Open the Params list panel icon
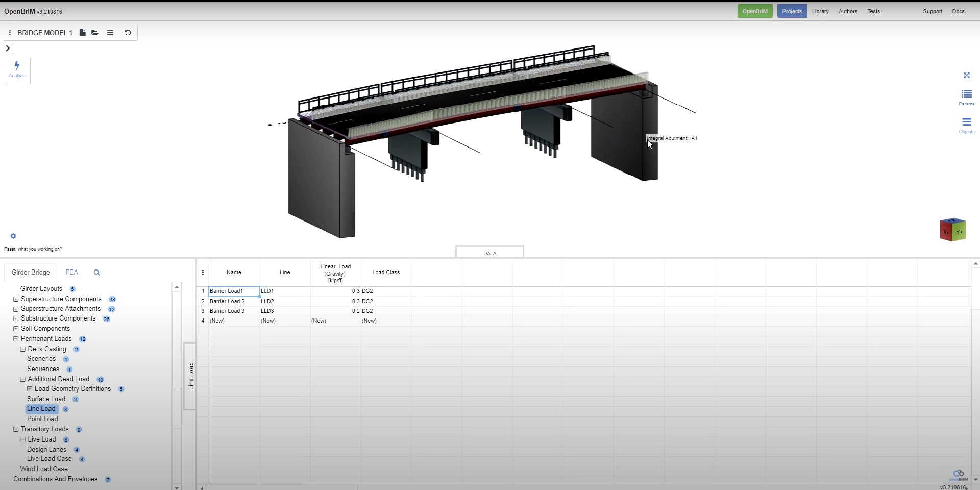The height and width of the screenshot is (490, 980). (966, 95)
